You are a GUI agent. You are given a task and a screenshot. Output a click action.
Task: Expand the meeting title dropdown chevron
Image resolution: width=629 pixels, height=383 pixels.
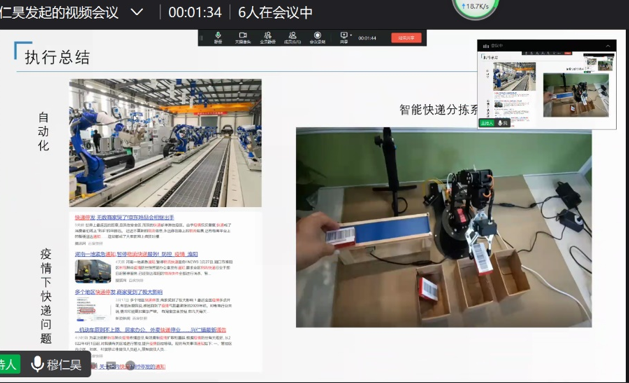(137, 12)
